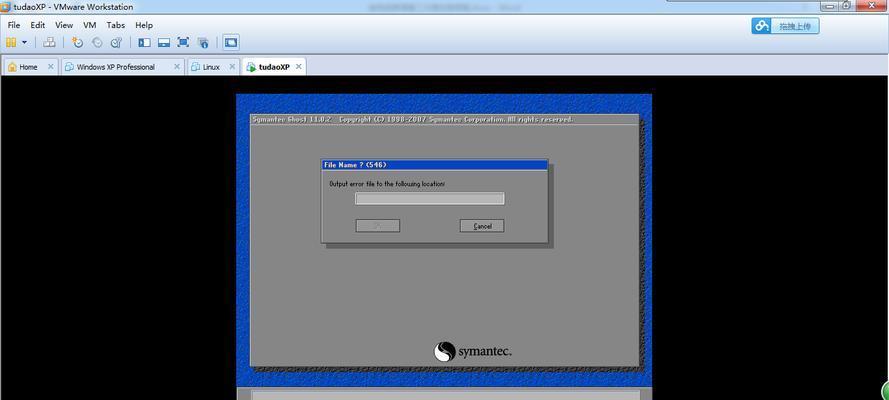The height and width of the screenshot is (400, 889).
Task: Open the View menu
Action: pyautogui.click(x=64, y=25)
